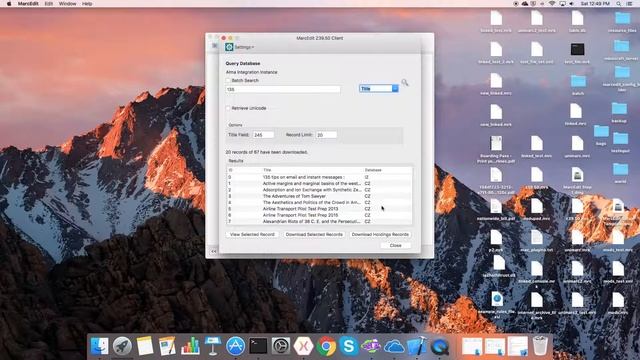Open the MarcEdit application menu
Viewport: 640px width, 360px height.
pos(28,4)
